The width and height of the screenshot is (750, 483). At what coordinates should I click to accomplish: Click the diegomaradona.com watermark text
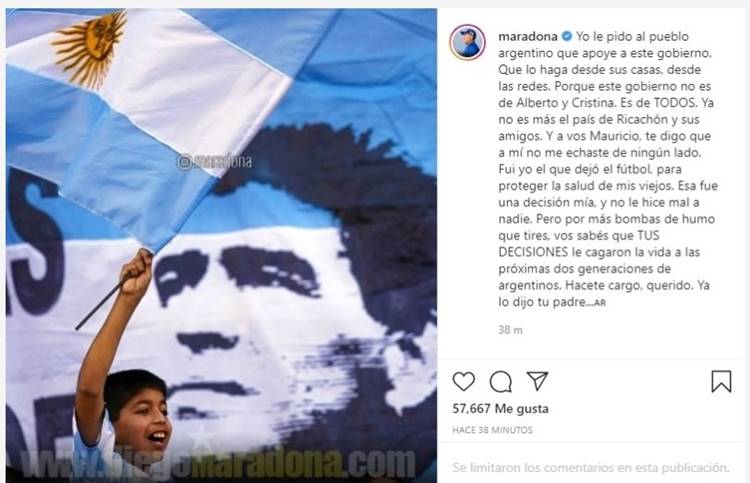pos(218,462)
